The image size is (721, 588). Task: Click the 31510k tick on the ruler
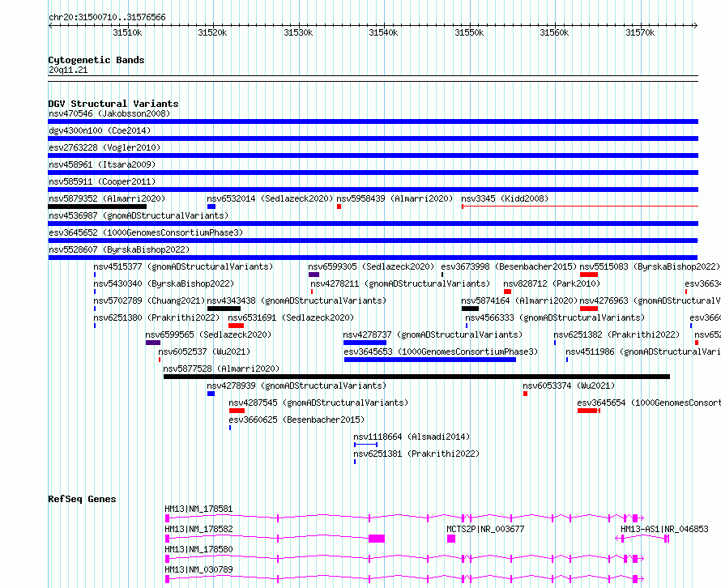click(127, 32)
